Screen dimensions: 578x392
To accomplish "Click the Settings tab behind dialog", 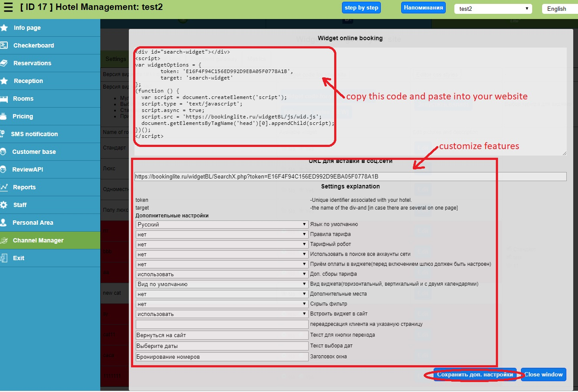I will click(x=115, y=59).
